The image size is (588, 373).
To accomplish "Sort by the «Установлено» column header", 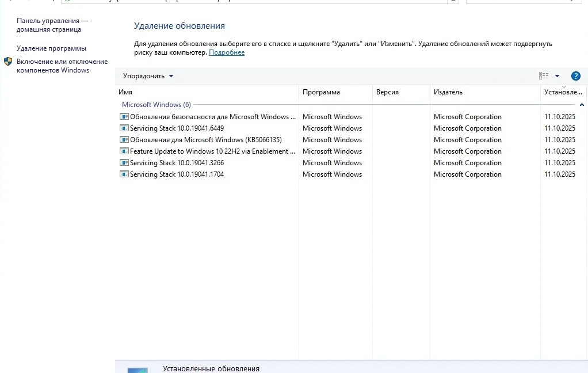I will click(563, 92).
